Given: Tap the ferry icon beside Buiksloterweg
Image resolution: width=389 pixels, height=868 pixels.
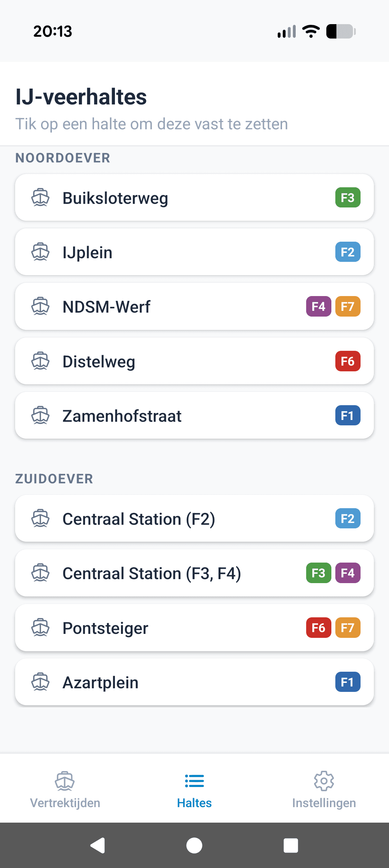Looking at the screenshot, I should click(40, 197).
